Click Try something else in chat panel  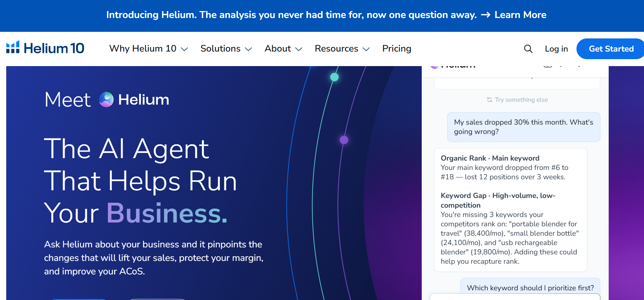517,100
